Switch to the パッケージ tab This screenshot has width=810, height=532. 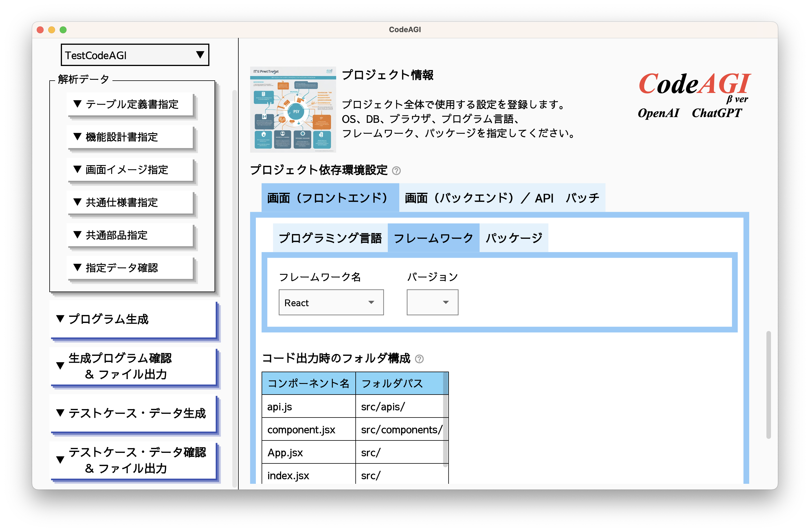tap(514, 238)
